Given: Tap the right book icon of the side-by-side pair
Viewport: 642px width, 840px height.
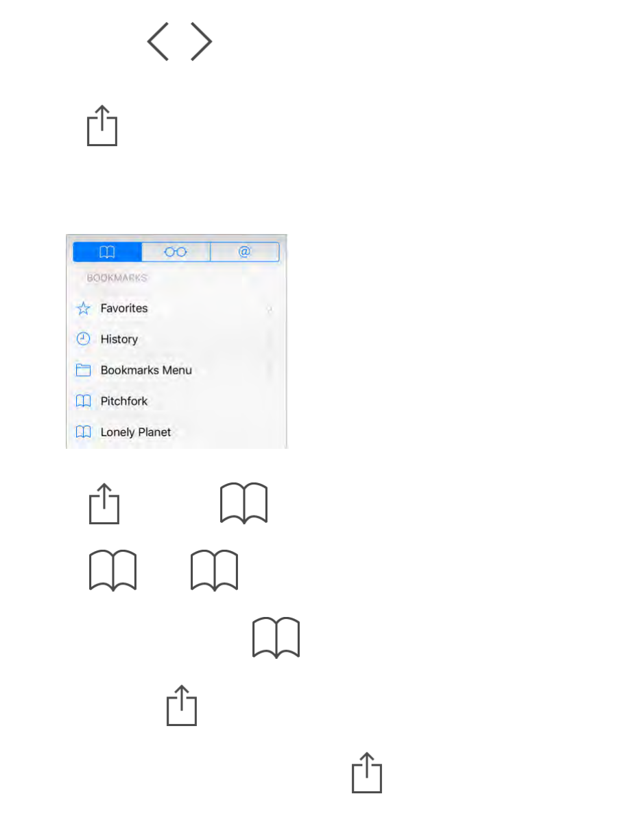Looking at the screenshot, I should (x=215, y=570).
